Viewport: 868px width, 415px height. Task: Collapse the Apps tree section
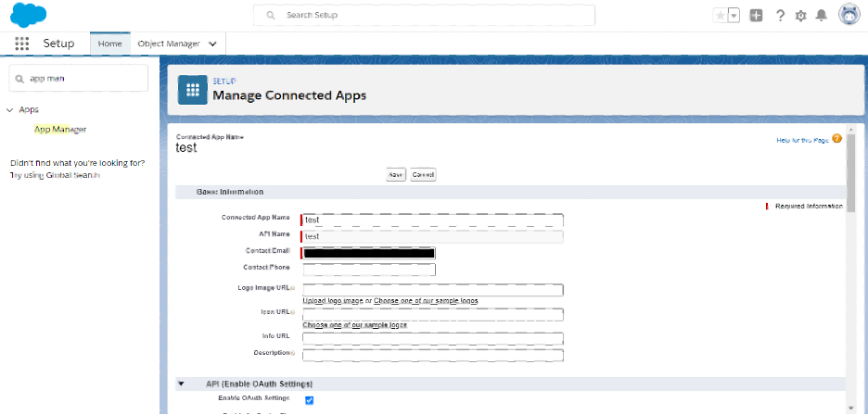point(9,110)
